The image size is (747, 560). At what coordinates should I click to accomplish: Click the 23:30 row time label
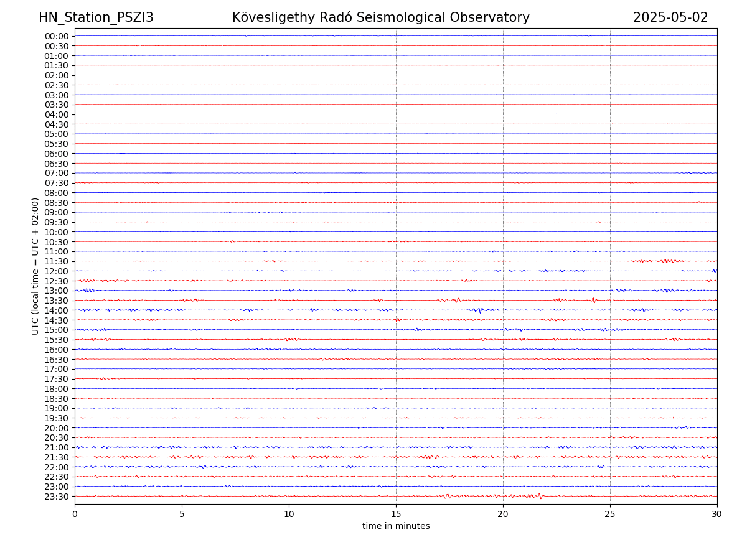click(57, 497)
